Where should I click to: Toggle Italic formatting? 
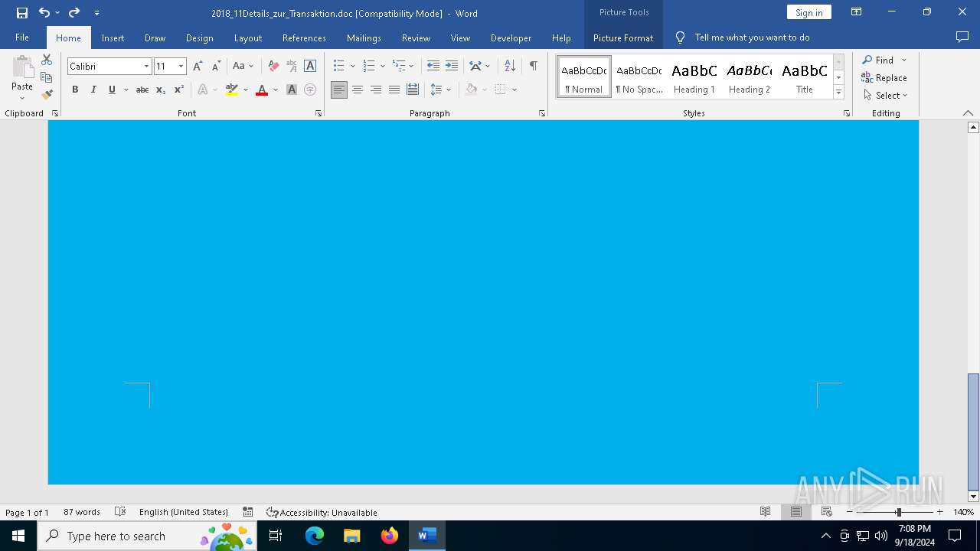tap(93, 90)
